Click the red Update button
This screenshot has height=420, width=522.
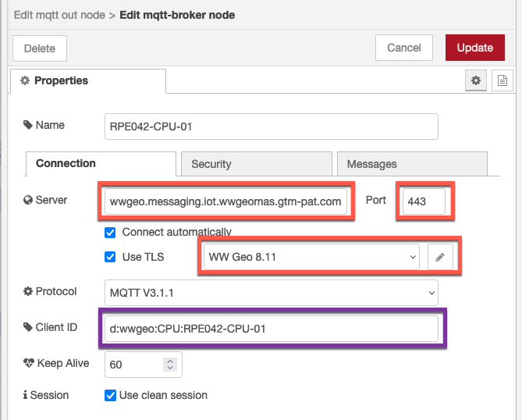pyautogui.click(x=475, y=48)
